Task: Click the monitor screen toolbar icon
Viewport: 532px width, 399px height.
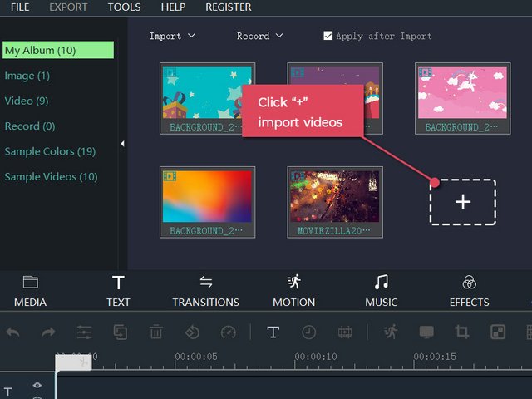Action: click(426, 332)
